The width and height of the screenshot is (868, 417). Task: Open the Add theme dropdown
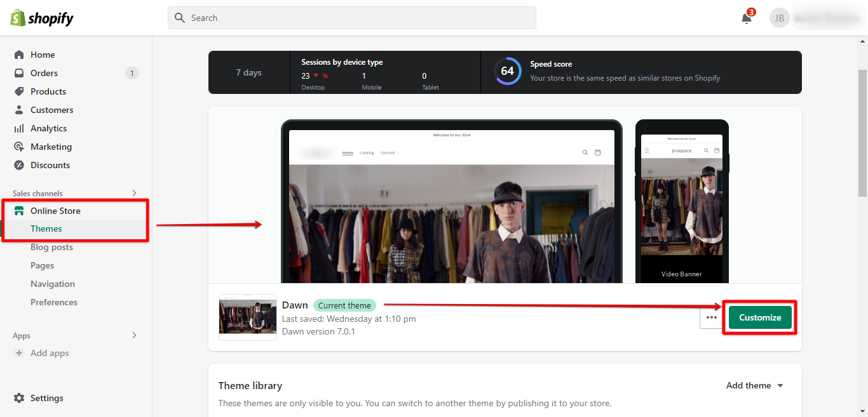pos(755,385)
